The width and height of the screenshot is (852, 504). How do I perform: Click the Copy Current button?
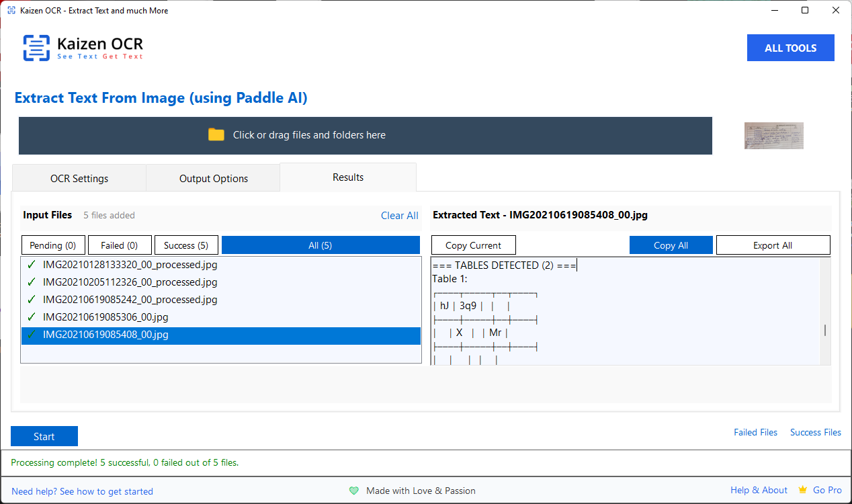pos(473,245)
